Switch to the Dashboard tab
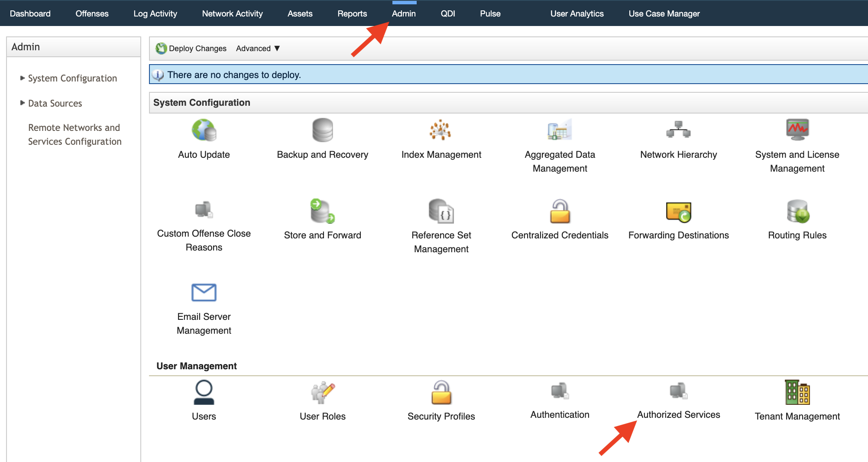Viewport: 868px width, 462px height. [30, 13]
